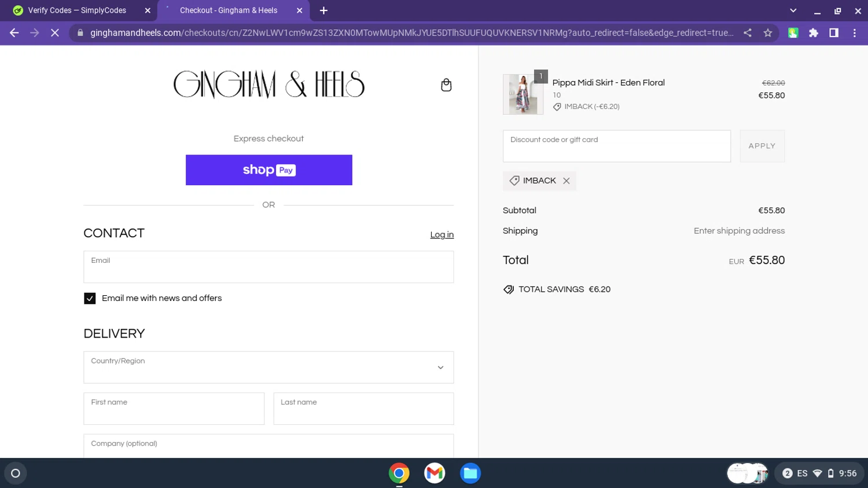The image size is (868, 488).
Task: Toggle the browser side panel
Action: pos(834,33)
